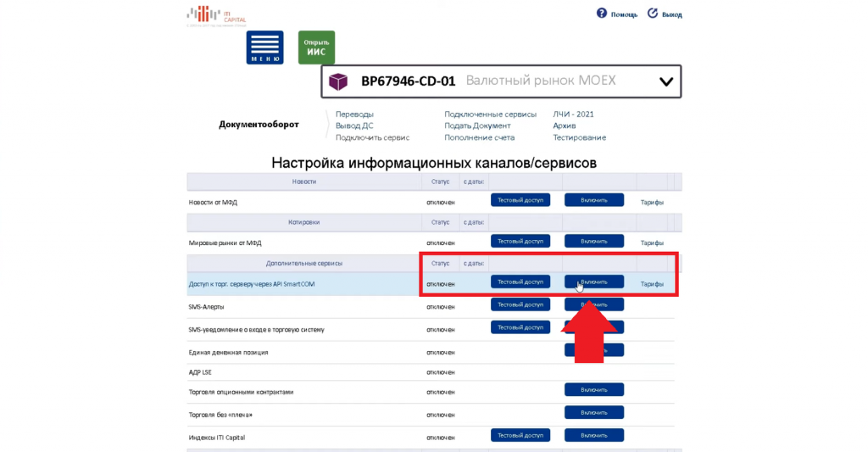Click Включить for Новости от МФД
The image size is (868, 452).
pos(594,200)
